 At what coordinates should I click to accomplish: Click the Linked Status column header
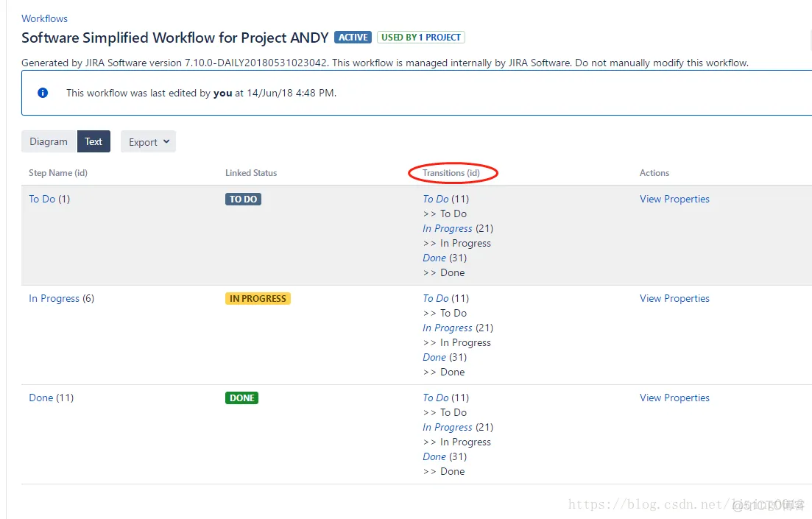click(x=251, y=173)
